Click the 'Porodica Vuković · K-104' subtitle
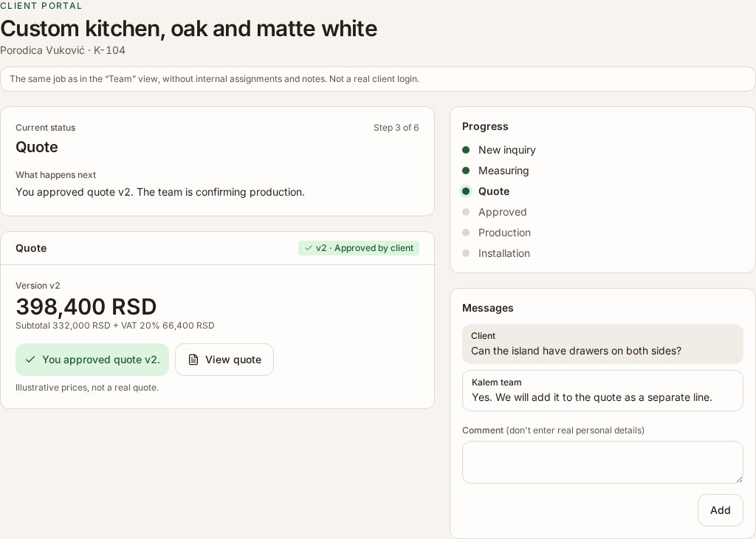The height and width of the screenshot is (539, 756). 63,50
